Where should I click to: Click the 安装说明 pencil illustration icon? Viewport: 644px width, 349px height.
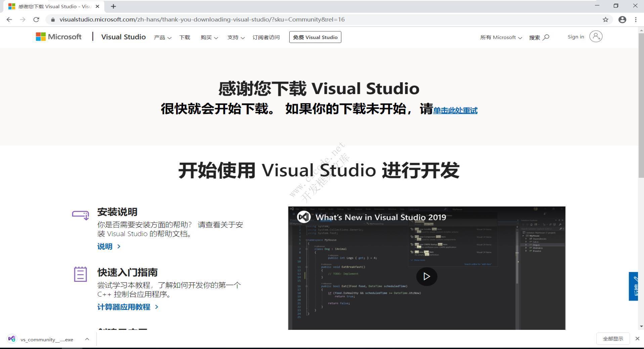[x=80, y=215]
